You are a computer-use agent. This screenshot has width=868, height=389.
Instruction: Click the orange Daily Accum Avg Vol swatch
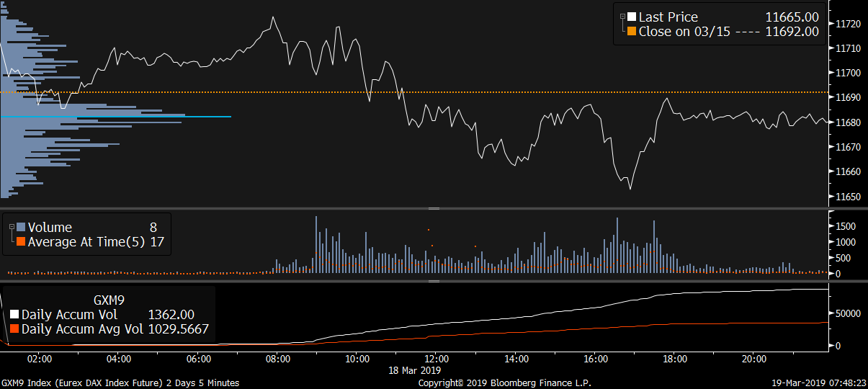pos(14,329)
